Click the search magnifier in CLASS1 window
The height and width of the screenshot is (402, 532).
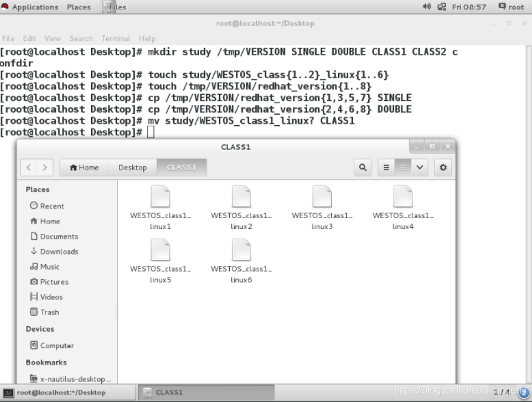[x=363, y=168]
